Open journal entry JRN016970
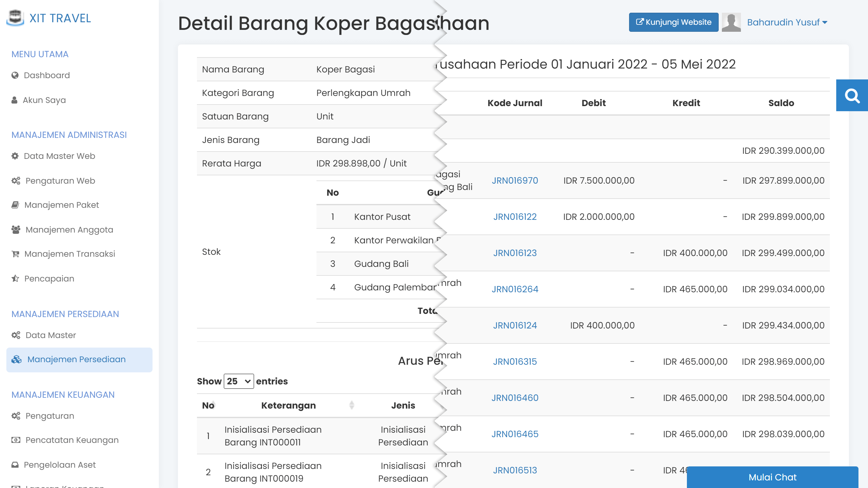This screenshot has width=868, height=488. (x=515, y=181)
